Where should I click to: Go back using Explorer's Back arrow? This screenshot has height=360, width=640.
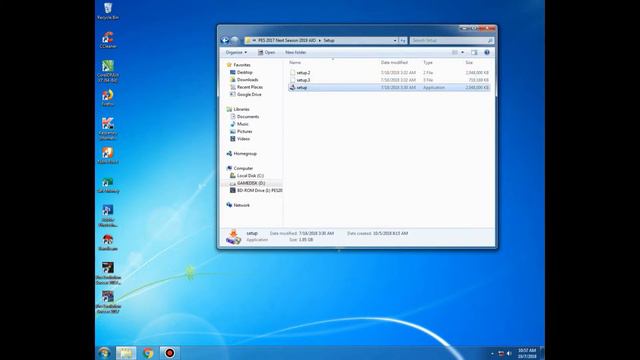[225, 40]
